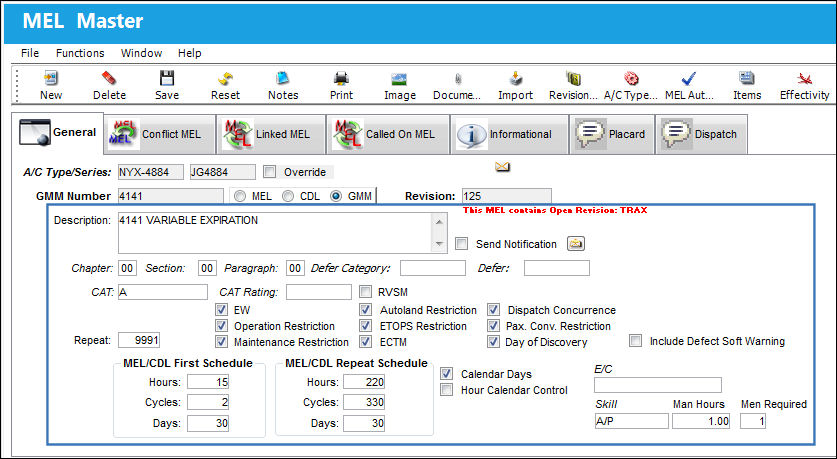Viewport: 837px width, 459px height.
Task: Open the Functions menu
Action: 80,53
